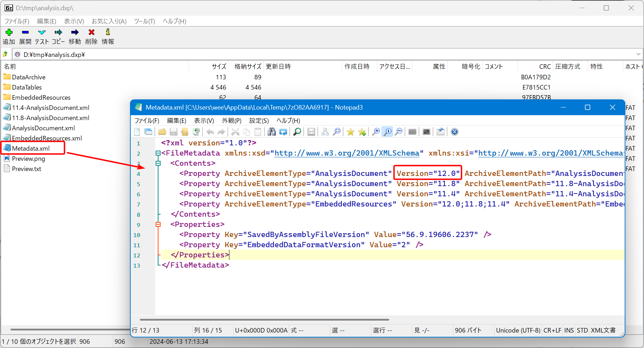Screen dimensions: 644x348
Task: Click Notepad3 Reset Zoom magnifier icon
Action: [387, 132]
